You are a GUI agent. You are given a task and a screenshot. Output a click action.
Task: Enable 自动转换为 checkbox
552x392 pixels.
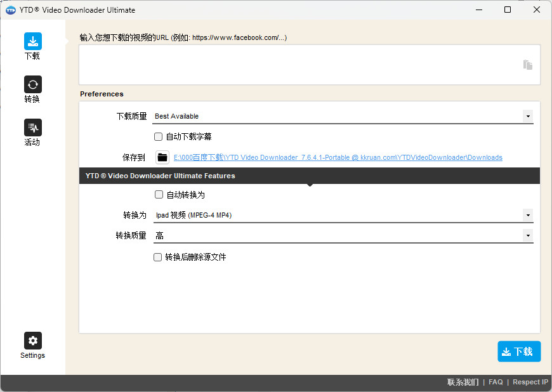pyautogui.click(x=159, y=195)
